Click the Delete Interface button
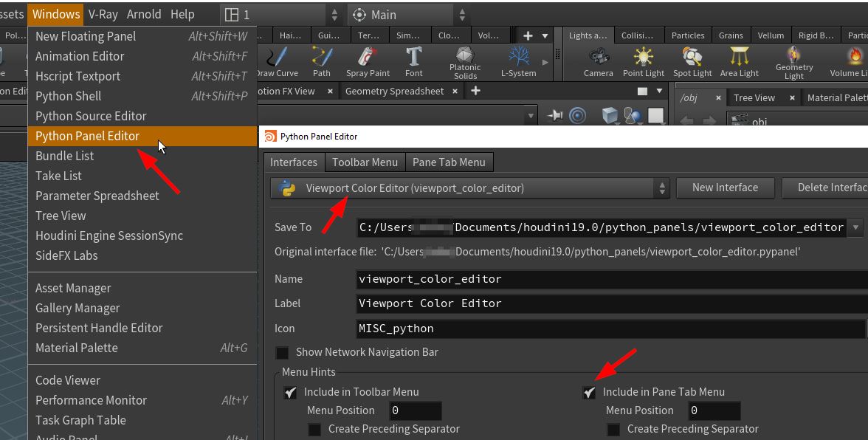The image size is (868, 440). click(825, 188)
